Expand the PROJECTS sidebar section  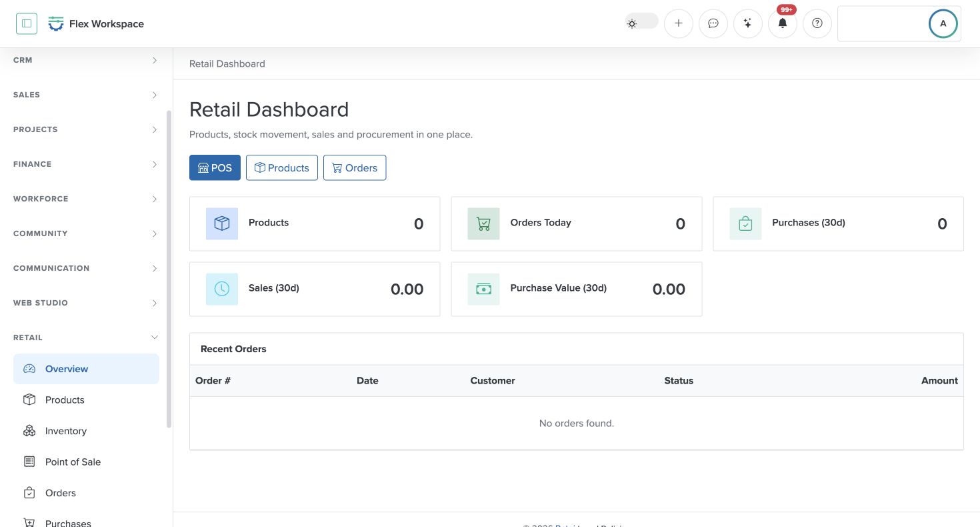click(86, 129)
